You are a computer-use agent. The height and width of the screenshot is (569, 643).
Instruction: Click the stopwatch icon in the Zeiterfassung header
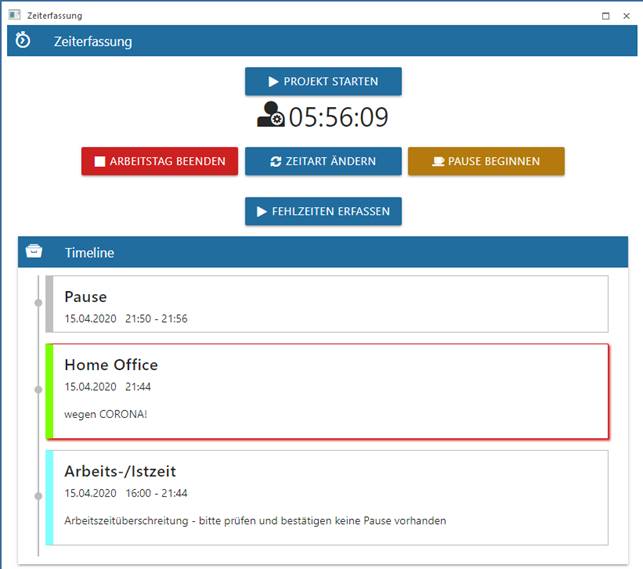click(x=23, y=41)
